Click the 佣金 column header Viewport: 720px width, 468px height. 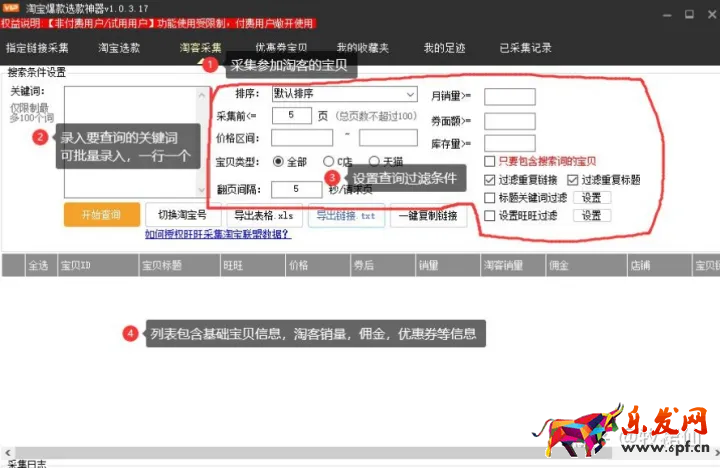click(x=586, y=265)
